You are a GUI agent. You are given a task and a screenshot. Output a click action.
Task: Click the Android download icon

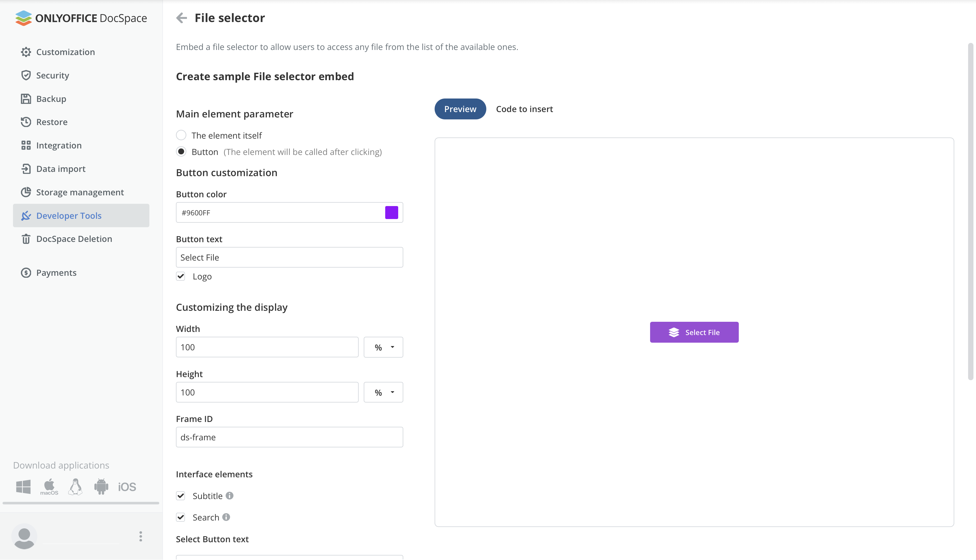pos(101,487)
